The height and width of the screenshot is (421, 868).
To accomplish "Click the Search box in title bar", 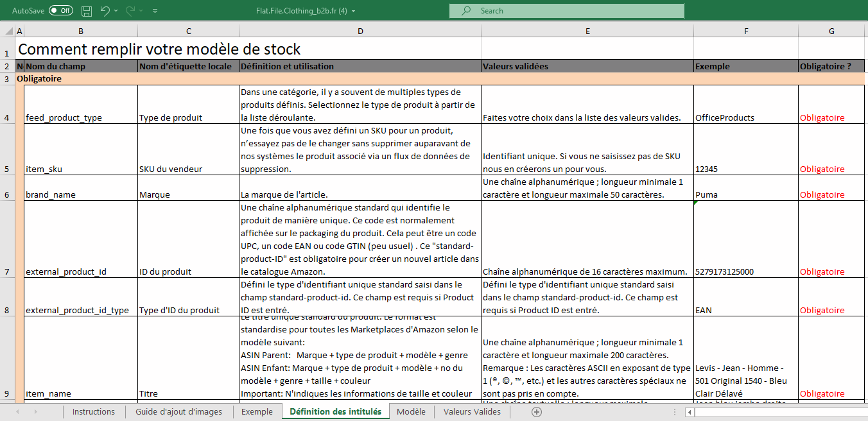I will 567,11.
